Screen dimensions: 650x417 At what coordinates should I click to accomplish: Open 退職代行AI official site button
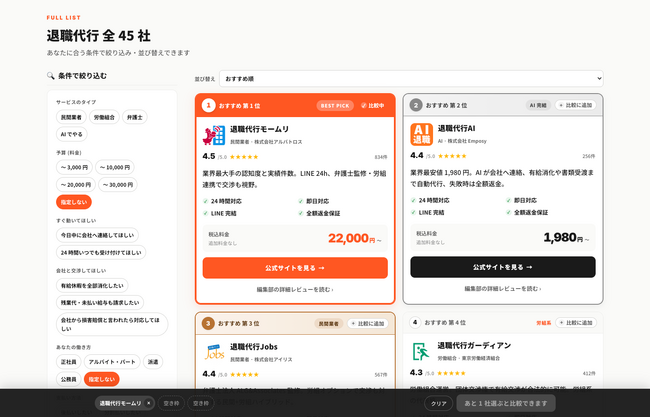[x=503, y=267]
